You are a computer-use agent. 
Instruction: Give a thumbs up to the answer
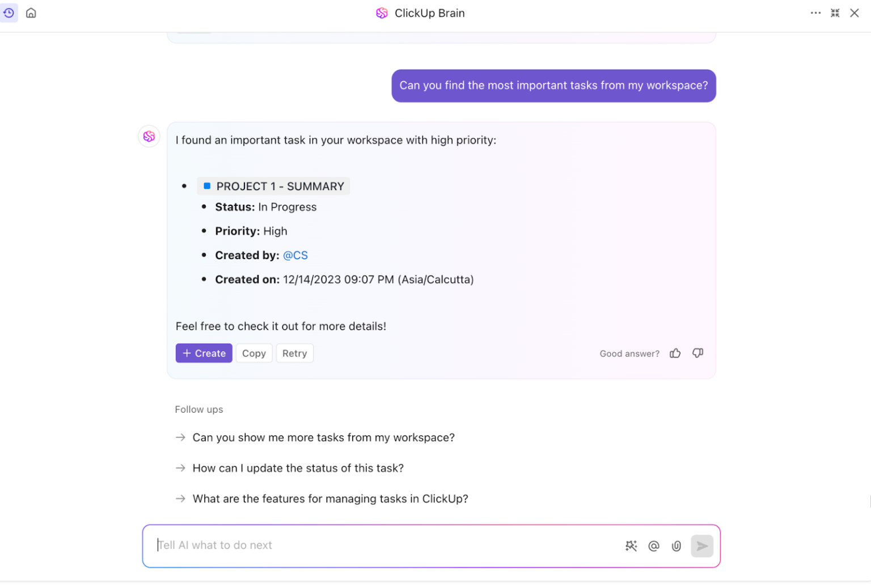(675, 353)
